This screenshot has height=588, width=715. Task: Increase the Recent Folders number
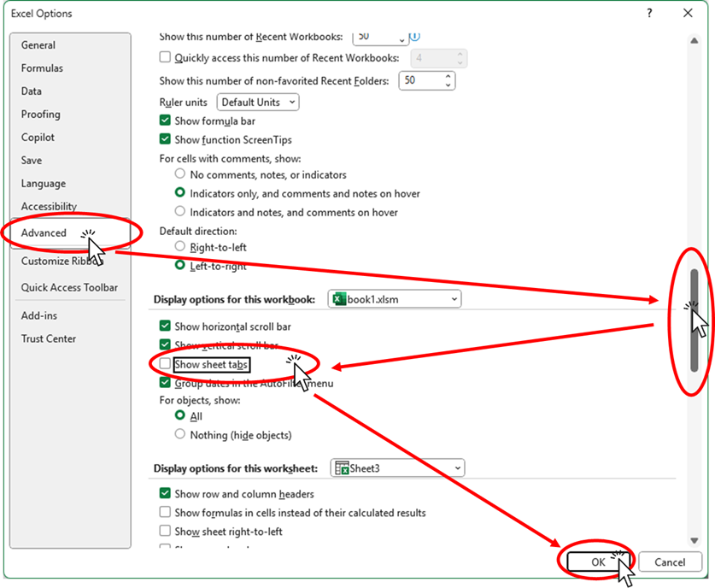point(448,77)
